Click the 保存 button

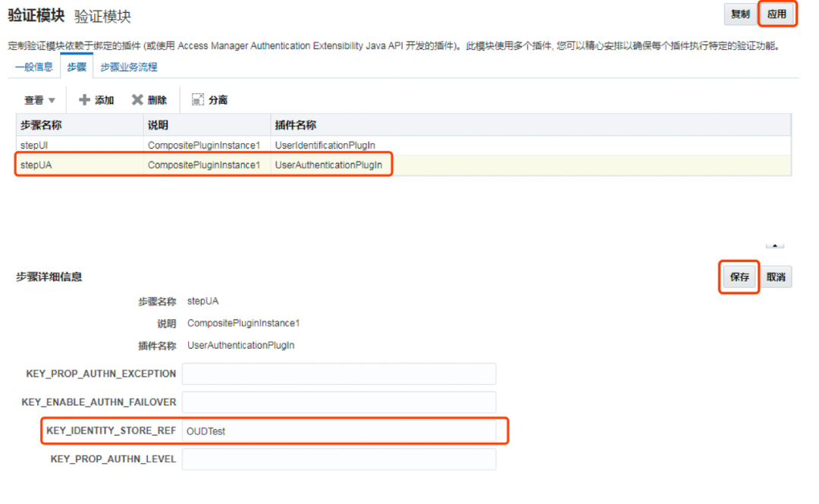click(x=739, y=277)
